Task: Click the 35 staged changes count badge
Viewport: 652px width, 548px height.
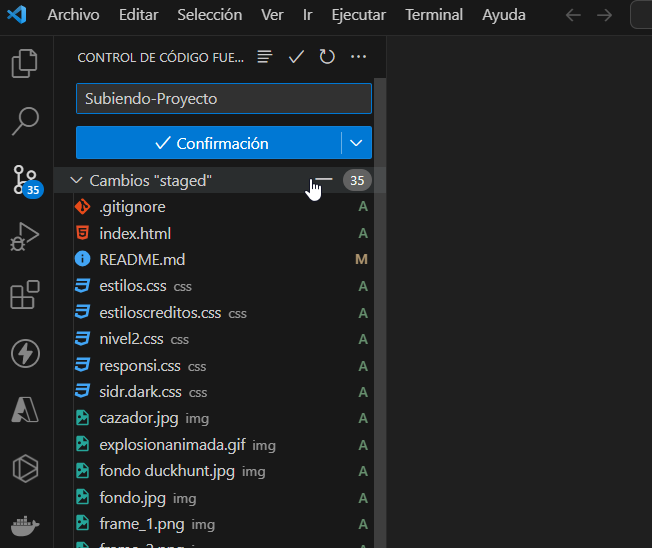Action: click(x=357, y=180)
